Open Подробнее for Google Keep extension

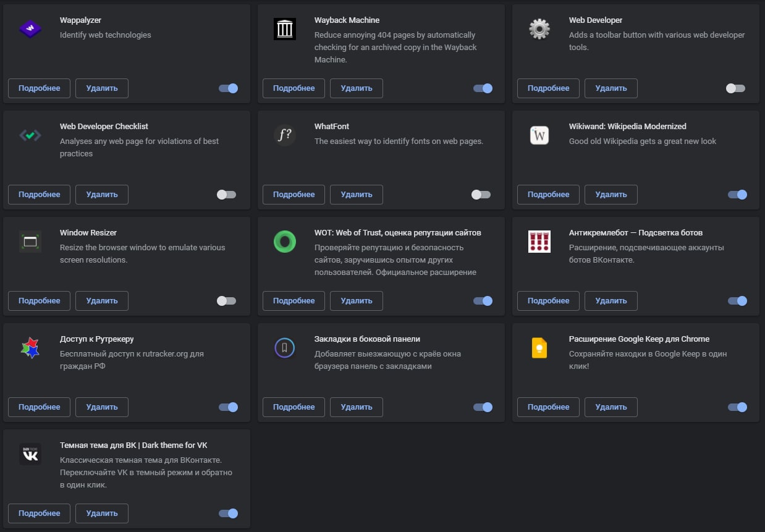coord(549,407)
